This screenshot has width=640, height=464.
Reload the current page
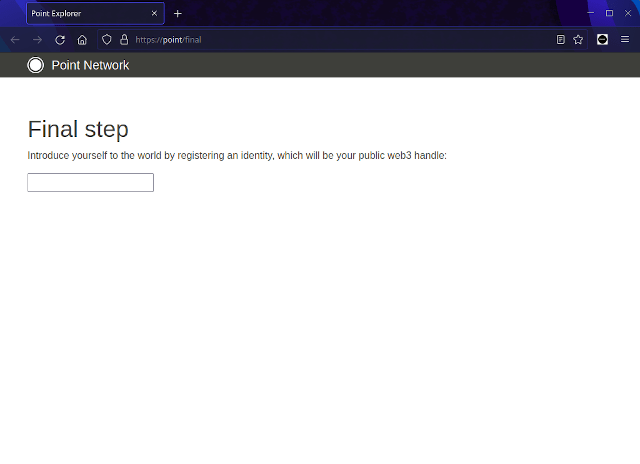click(x=60, y=40)
